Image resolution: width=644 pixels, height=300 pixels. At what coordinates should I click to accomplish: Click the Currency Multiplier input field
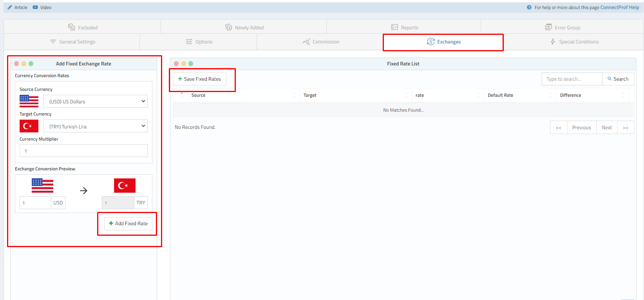click(83, 151)
